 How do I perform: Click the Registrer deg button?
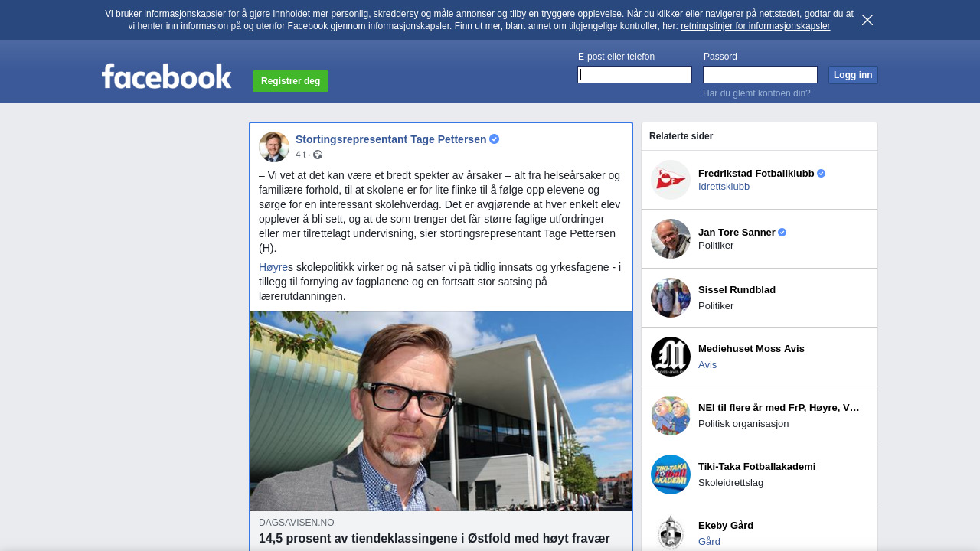pyautogui.click(x=290, y=81)
